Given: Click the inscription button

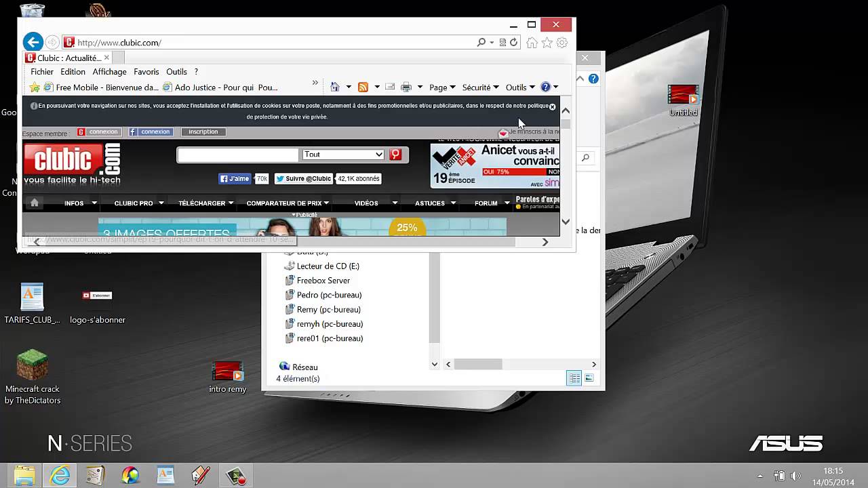Looking at the screenshot, I should (203, 132).
